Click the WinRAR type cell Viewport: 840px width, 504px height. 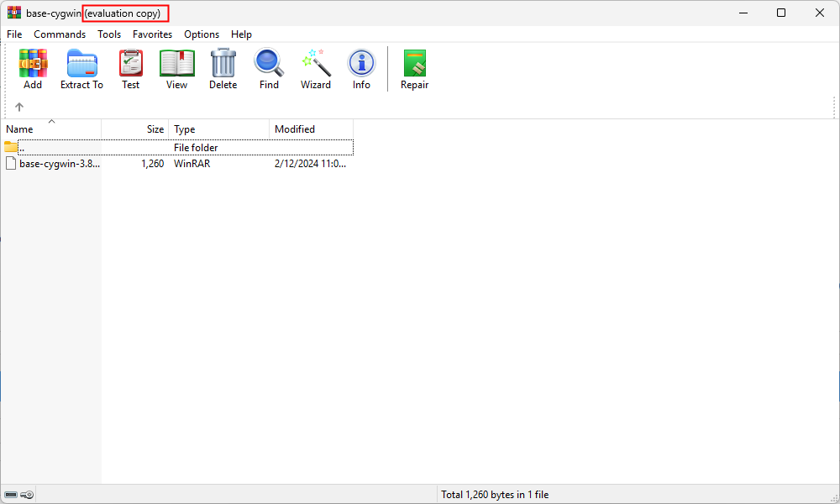tap(192, 163)
